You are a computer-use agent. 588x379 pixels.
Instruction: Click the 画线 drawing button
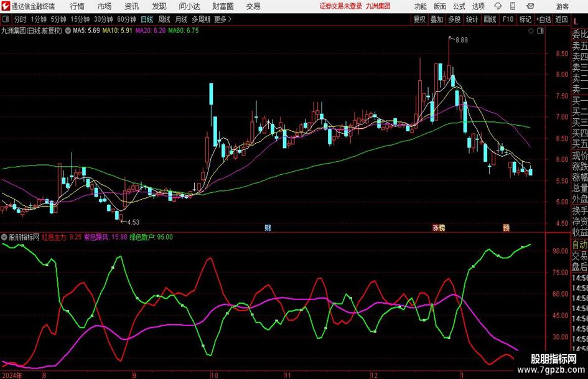490,19
